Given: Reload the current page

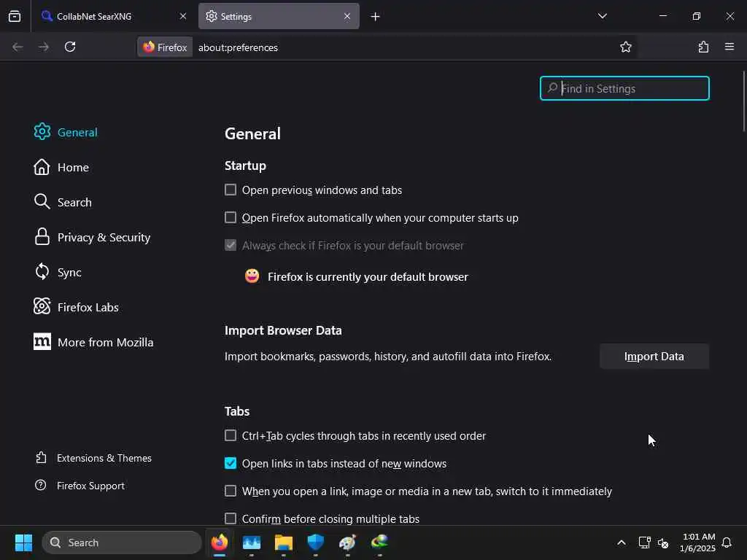Looking at the screenshot, I should (x=70, y=47).
